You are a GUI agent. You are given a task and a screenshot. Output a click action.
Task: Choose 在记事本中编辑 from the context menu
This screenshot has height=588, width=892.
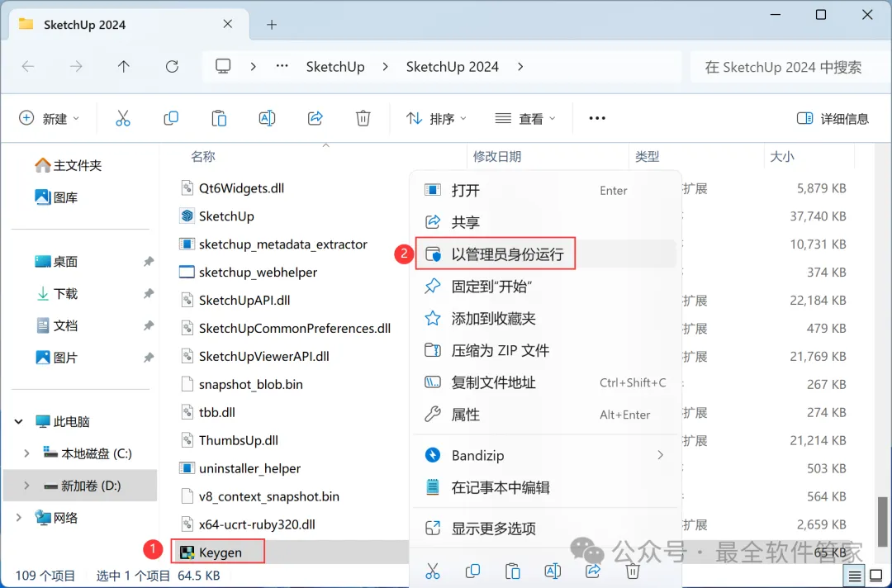point(546,487)
